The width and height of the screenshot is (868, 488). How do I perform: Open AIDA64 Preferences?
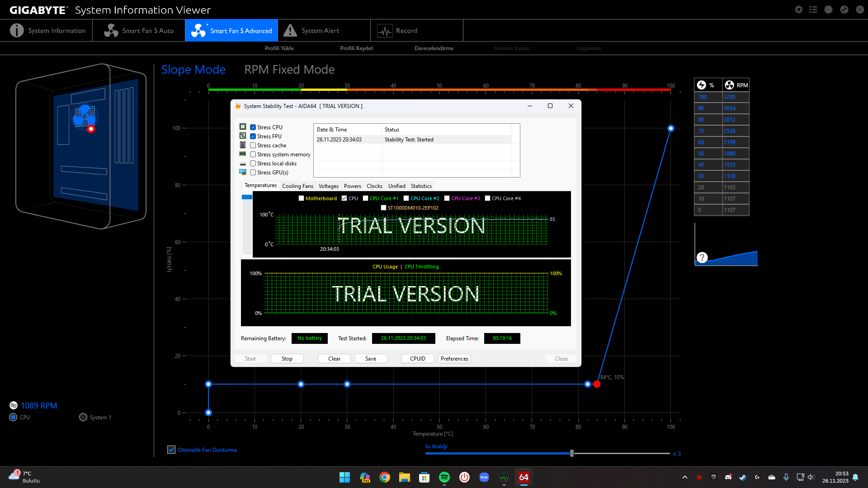(x=454, y=359)
